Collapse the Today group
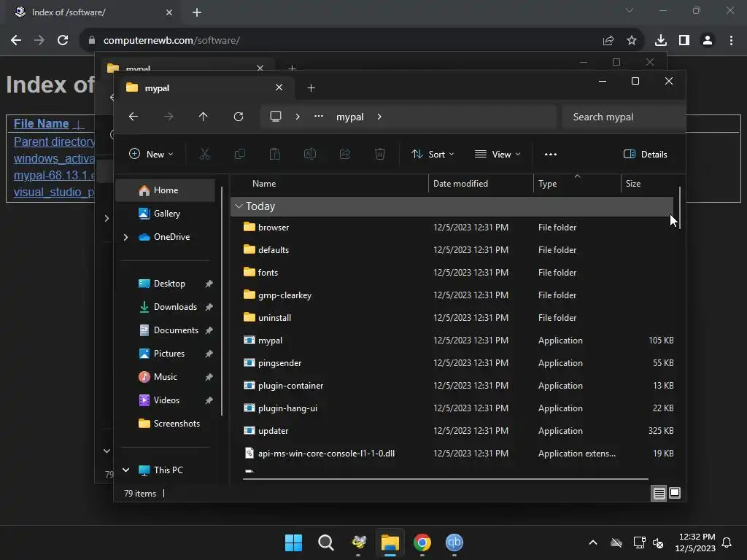The width and height of the screenshot is (747, 560). coord(239,206)
